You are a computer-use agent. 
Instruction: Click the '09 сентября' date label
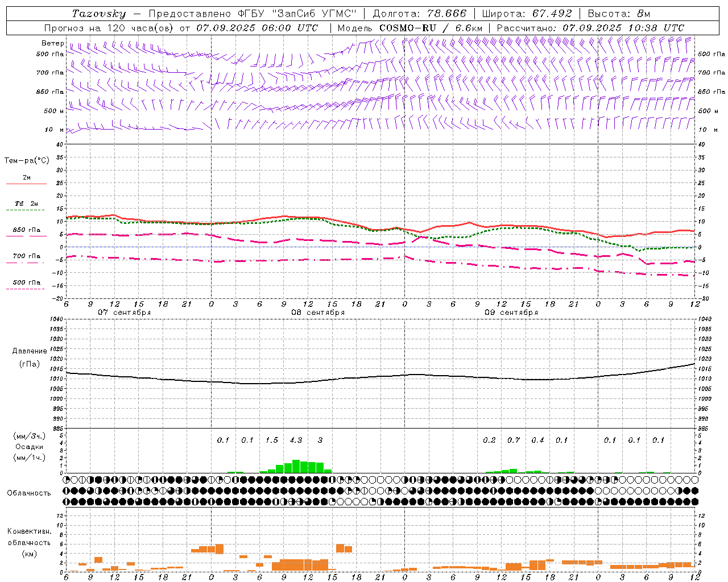coord(511,313)
